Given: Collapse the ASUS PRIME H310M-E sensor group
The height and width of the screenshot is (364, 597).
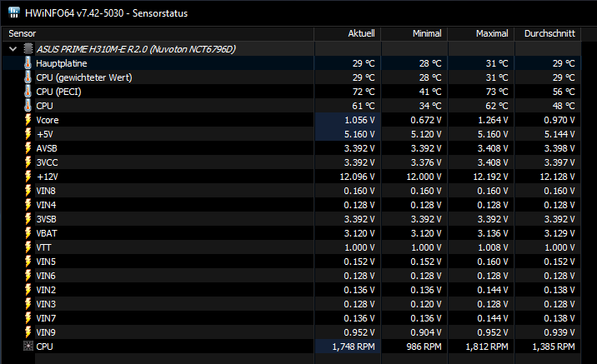Looking at the screenshot, I should pos(13,49).
